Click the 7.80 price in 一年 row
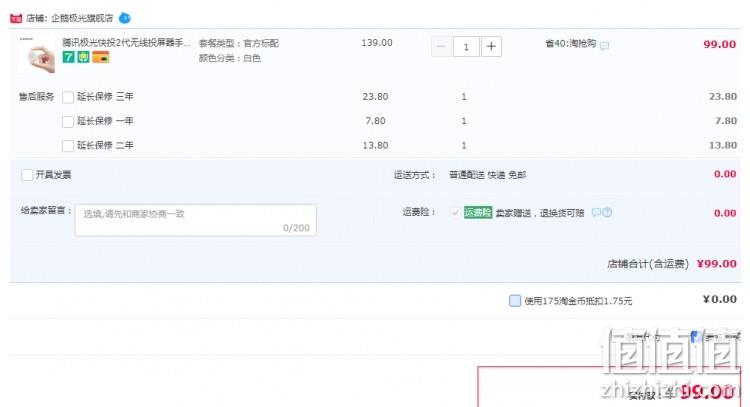 click(x=375, y=121)
